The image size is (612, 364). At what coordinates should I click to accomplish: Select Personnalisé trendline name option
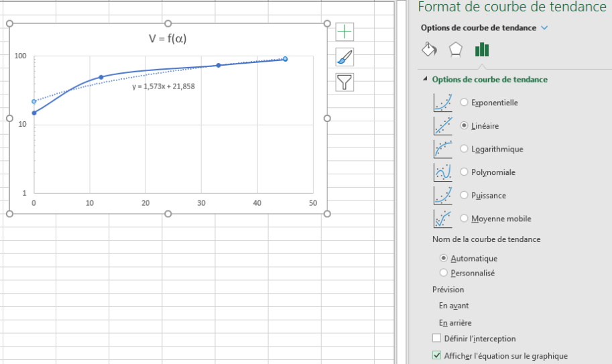[x=443, y=273]
